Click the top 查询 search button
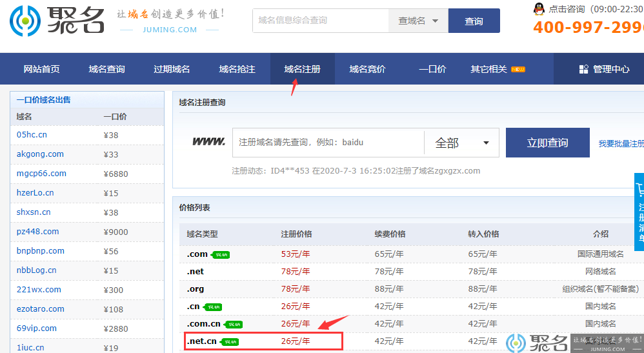 tap(474, 21)
